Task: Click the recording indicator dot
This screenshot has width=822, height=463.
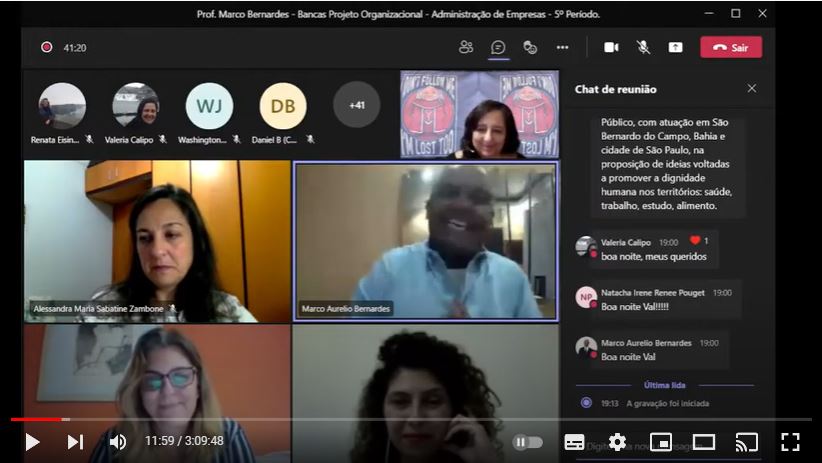Action: click(47, 47)
